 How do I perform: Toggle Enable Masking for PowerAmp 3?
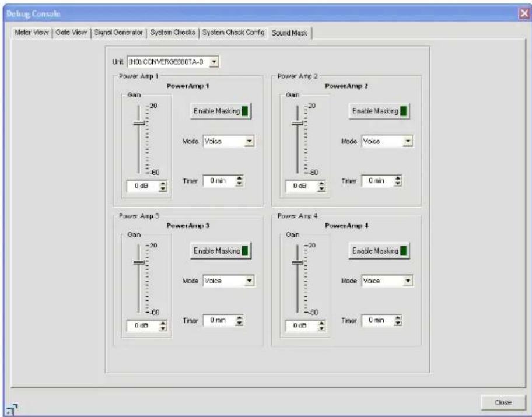point(220,251)
